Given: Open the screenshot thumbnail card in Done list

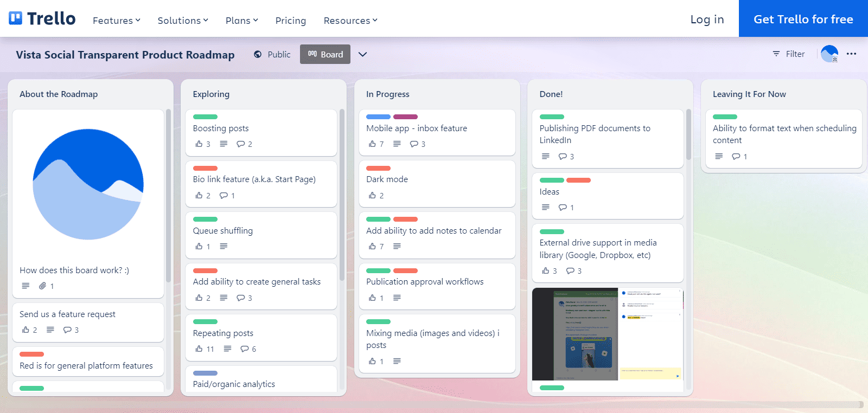Looking at the screenshot, I should pos(608,334).
